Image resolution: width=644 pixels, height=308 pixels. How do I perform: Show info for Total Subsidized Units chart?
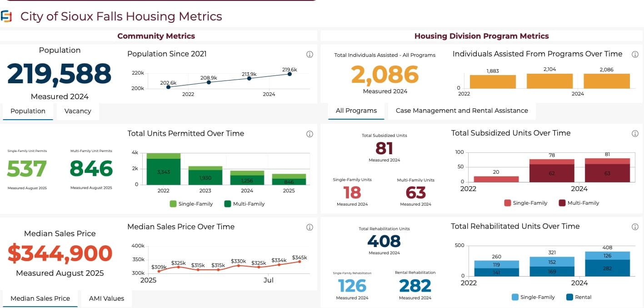[635, 134]
